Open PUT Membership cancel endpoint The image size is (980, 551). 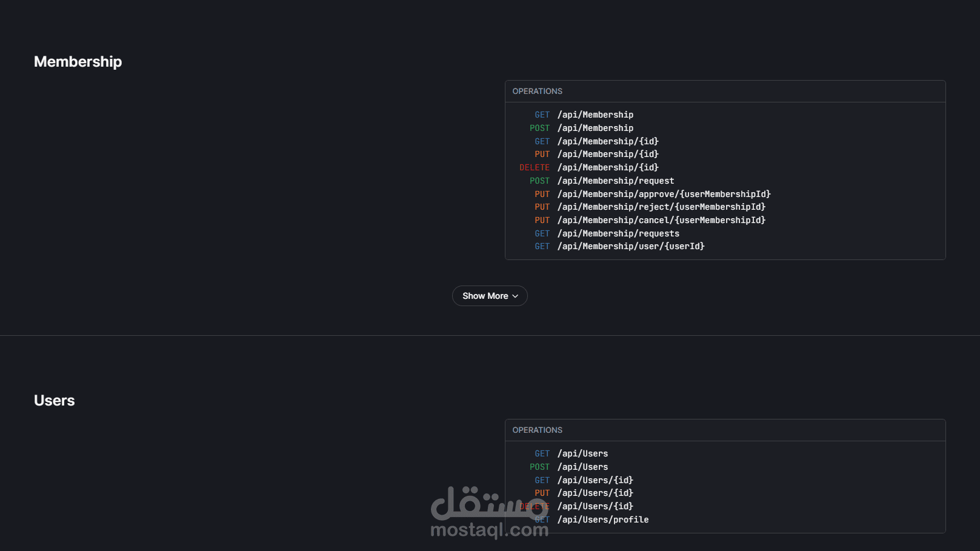click(x=650, y=220)
